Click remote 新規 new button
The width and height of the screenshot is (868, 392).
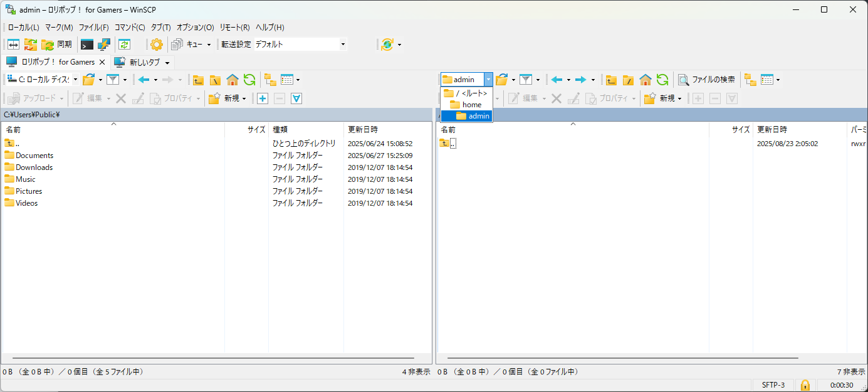click(x=663, y=98)
